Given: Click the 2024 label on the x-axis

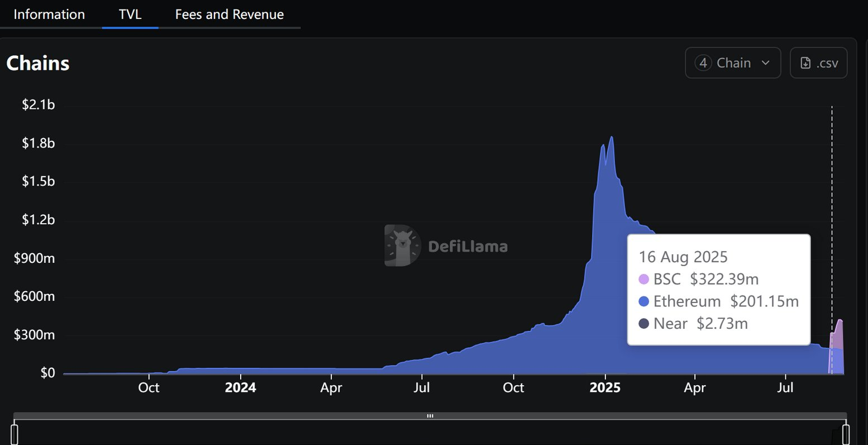Looking at the screenshot, I should (x=240, y=387).
